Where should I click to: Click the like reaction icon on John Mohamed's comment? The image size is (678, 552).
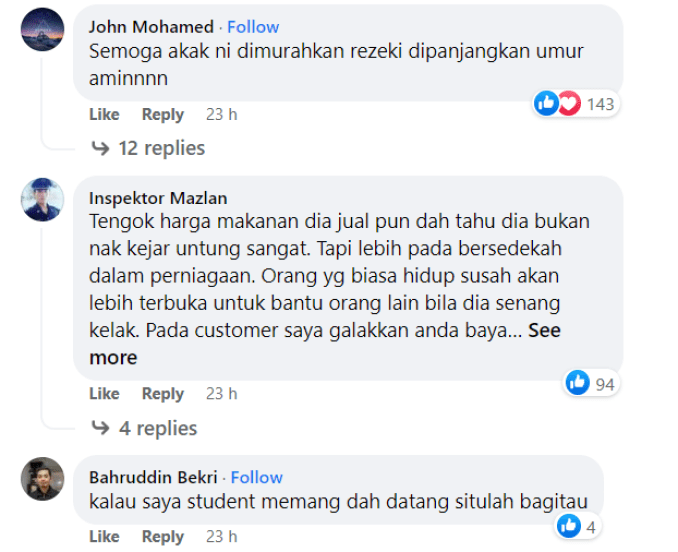pos(547,103)
